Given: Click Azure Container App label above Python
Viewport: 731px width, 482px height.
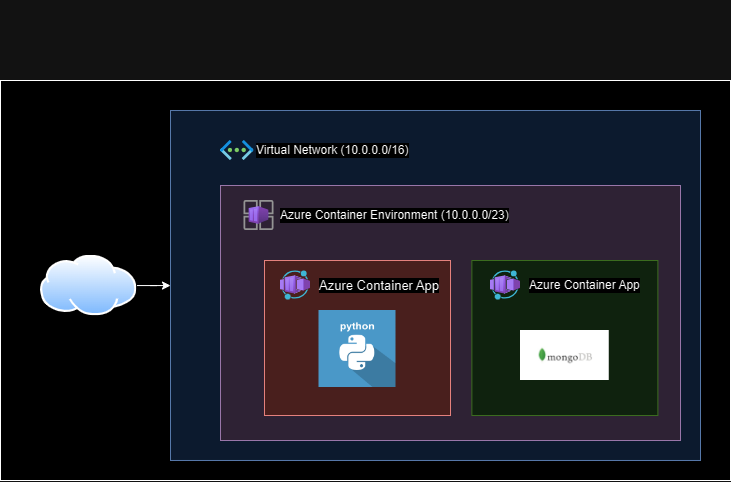Looking at the screenshot, I should [379, 285].
